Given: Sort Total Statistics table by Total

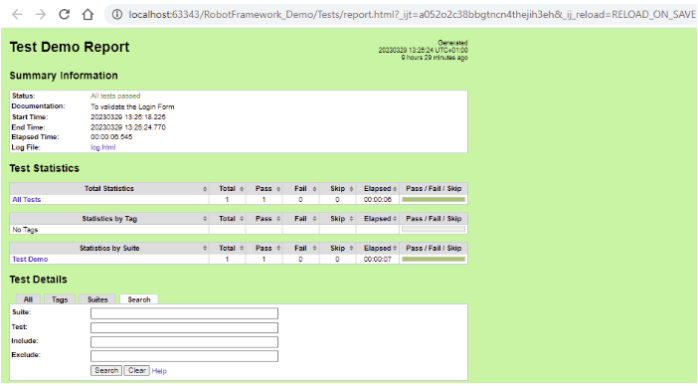Looking at the screenshot, I should pyautogui.click(x=227, y=189).
